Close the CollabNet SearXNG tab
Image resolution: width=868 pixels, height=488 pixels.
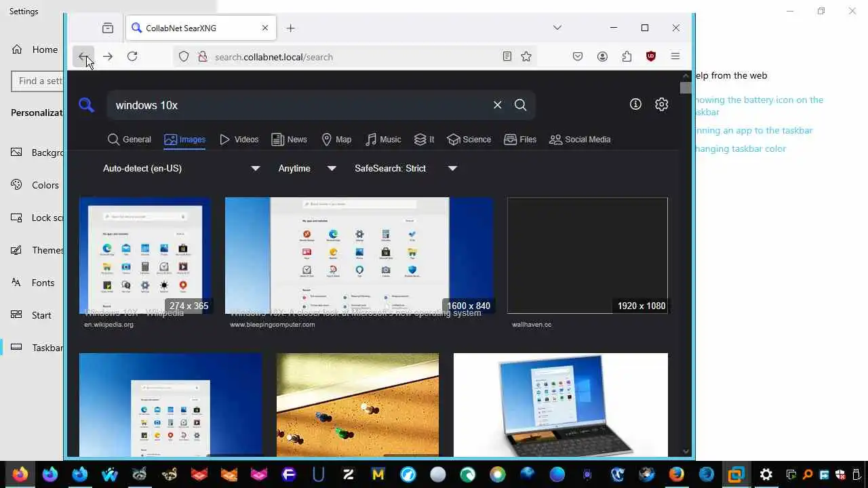[265, 28]
